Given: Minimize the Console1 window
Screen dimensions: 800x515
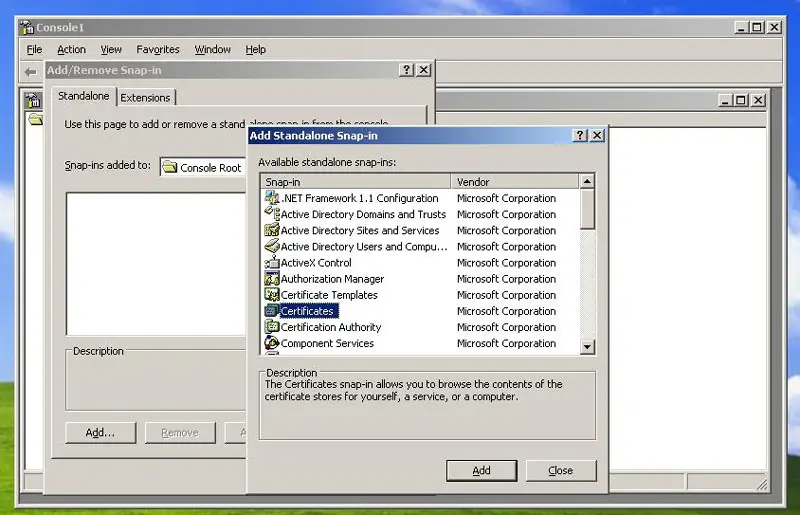Looking at the screenshot, I should [x=741, y=27].
